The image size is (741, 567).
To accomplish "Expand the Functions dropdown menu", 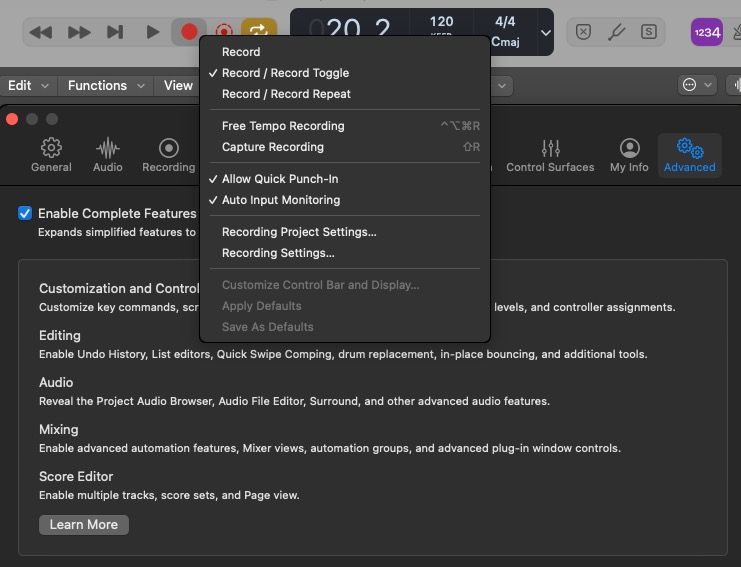I will tap(105, 86).
